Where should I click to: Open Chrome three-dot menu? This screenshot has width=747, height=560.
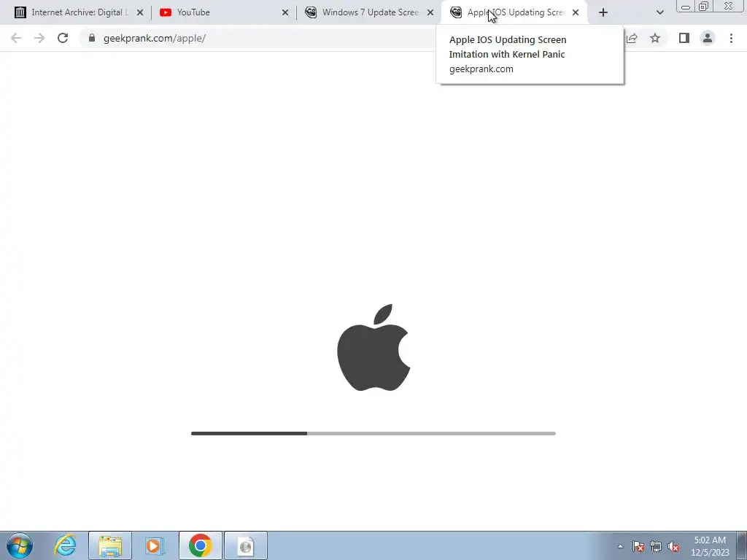coord(731,38)
